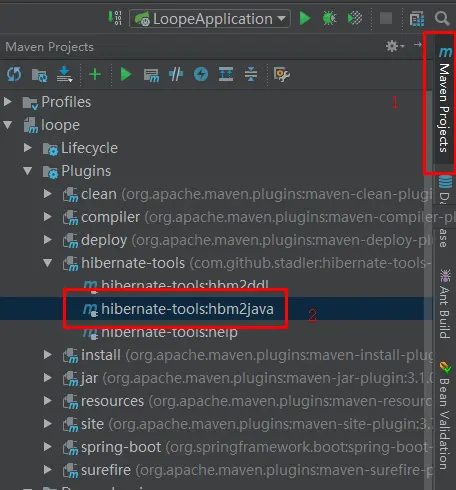Toggle Maven offline mode

(176, 74)
